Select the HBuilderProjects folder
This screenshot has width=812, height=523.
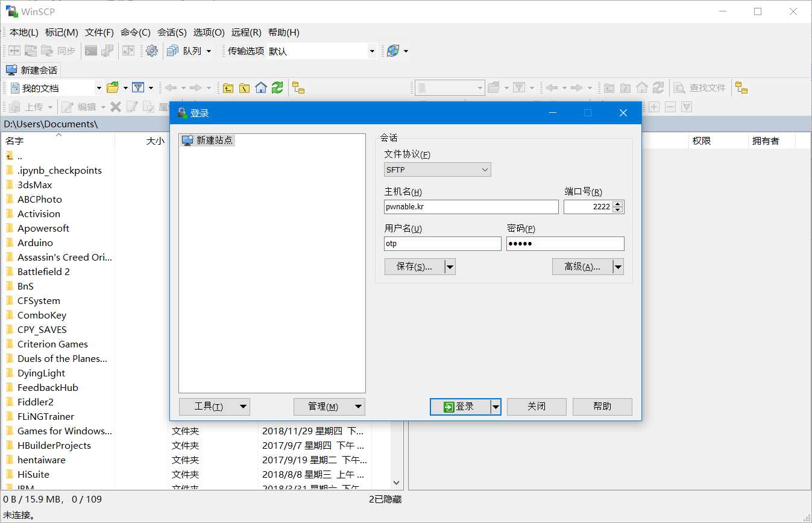point(54,445)
